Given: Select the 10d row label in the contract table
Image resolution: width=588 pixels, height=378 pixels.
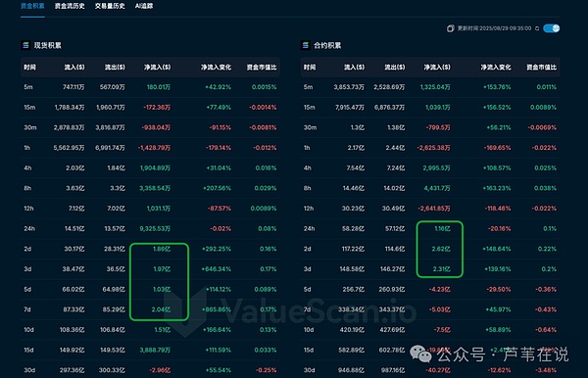Looking at the screenshot, I should [309, 330].
